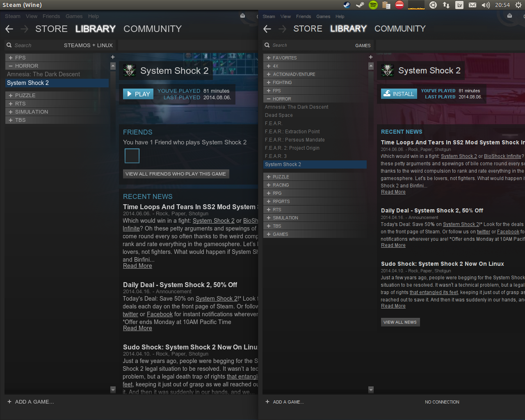Screen dimensions: 525x420
Task: Switch to the COMMUNITY tab in the left window
Action: 153,29
